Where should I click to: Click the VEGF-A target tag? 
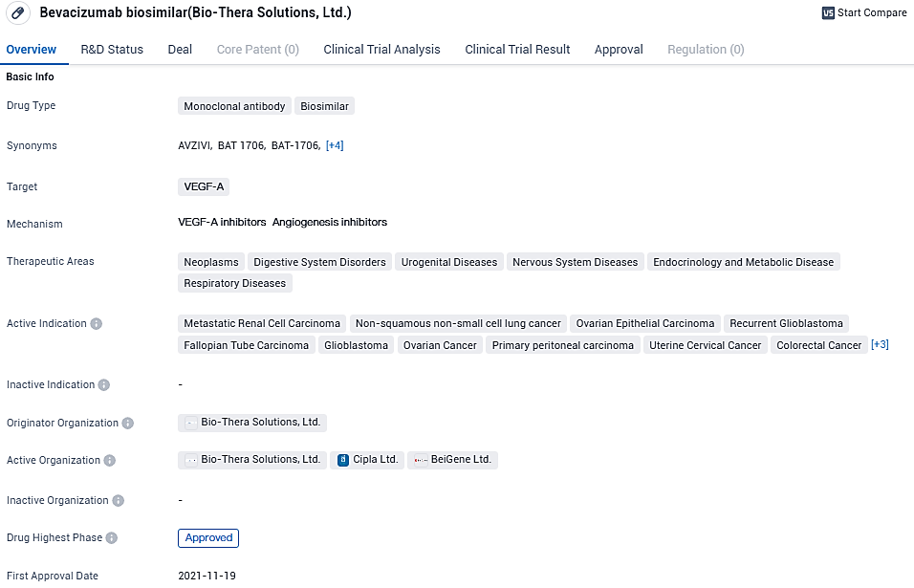coord(204,186)
